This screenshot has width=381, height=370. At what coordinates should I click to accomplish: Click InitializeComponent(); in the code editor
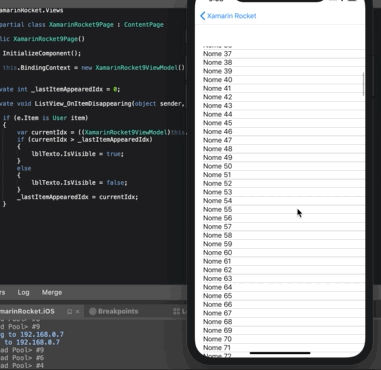42,53
